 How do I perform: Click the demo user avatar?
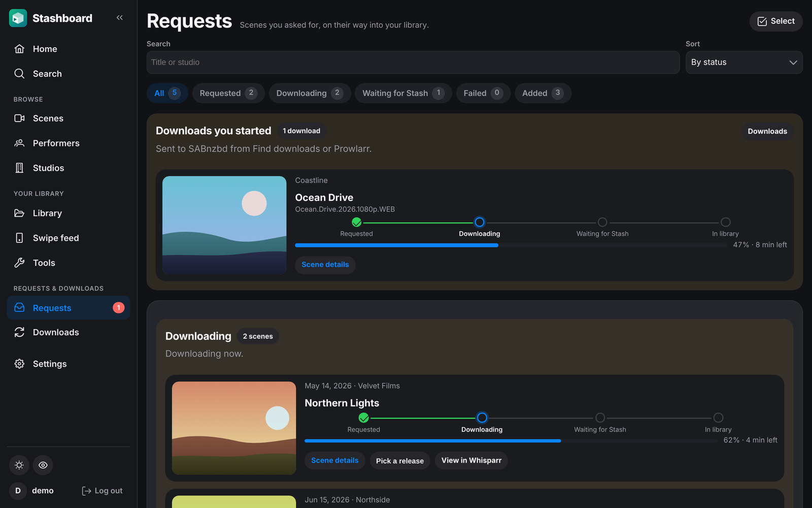[18, 491]
